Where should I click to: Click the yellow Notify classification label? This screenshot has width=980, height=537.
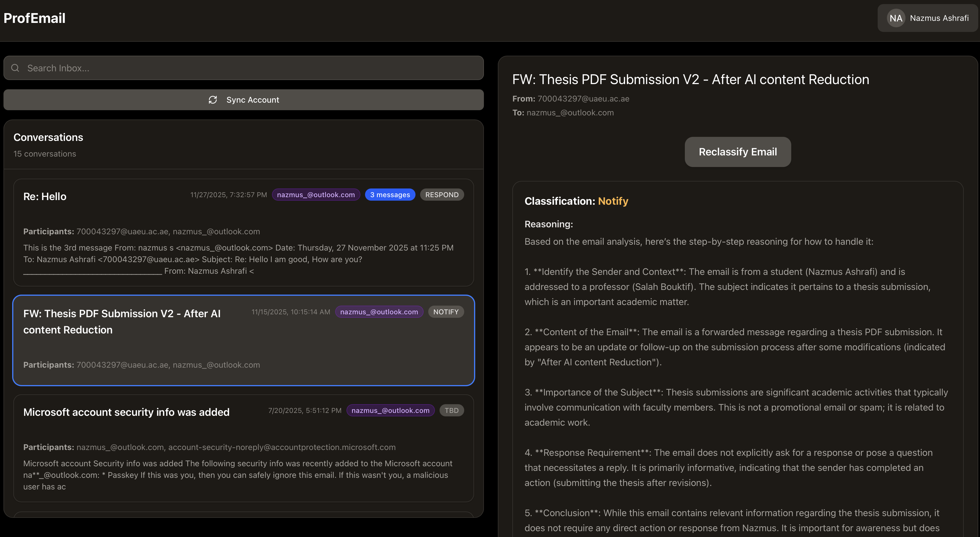click(612, 201)
